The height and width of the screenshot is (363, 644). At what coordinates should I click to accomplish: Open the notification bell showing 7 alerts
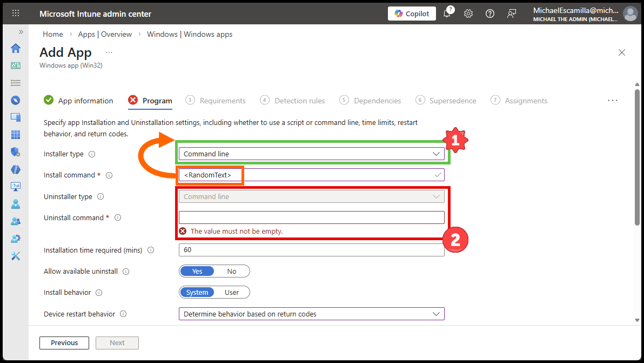pyautogui.click(x=447, y=14)
